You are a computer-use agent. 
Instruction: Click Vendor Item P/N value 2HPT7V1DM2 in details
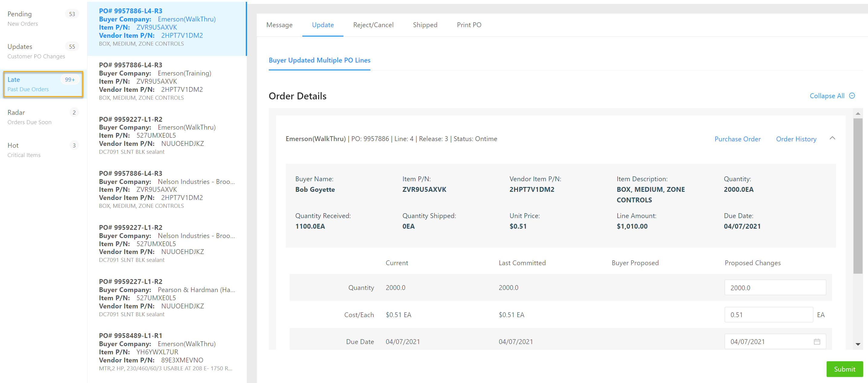532,189
